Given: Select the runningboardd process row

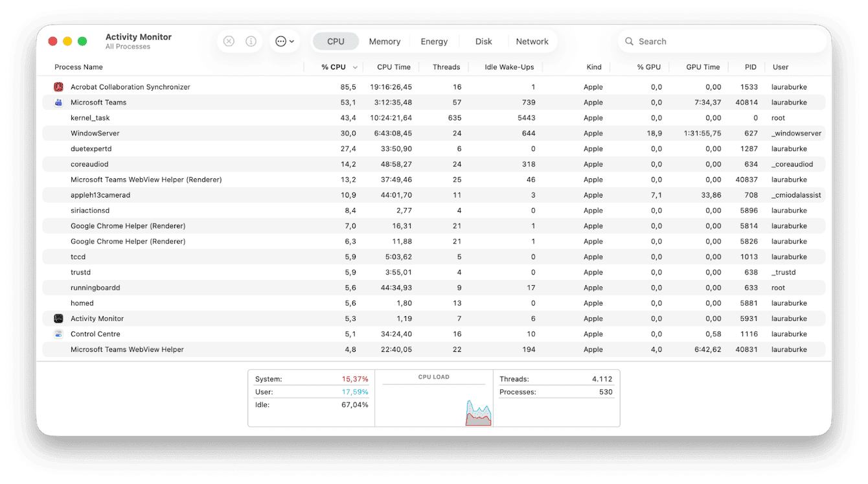Looking at the screenshot, I should pyautogui.click(x=434, y=288).
